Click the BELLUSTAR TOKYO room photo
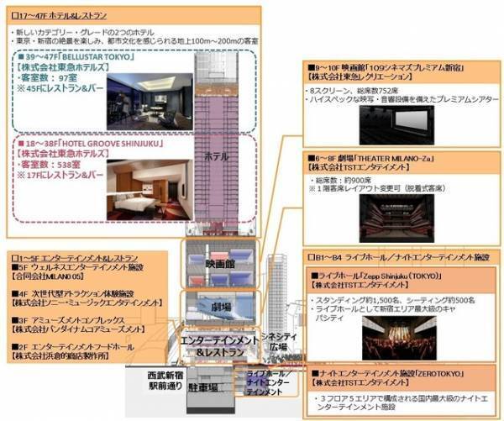The height and width of the screenshot is (421, 504). click(150, 102)
